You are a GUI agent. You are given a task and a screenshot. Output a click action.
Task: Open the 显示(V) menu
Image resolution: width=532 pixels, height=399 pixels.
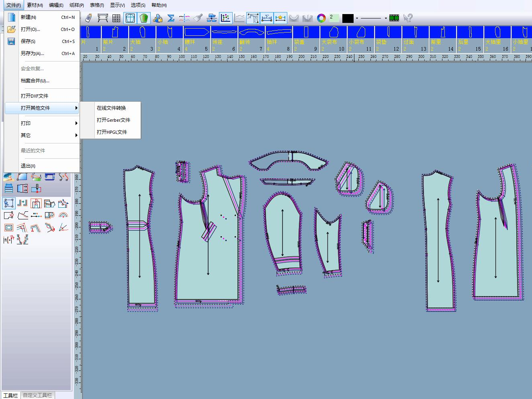pos(117,5)
